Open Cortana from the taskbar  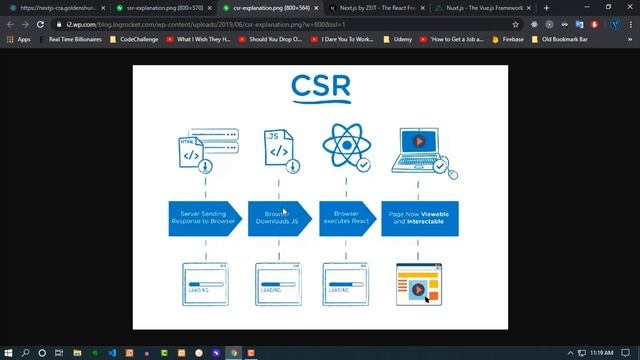(x=42, y=353)
